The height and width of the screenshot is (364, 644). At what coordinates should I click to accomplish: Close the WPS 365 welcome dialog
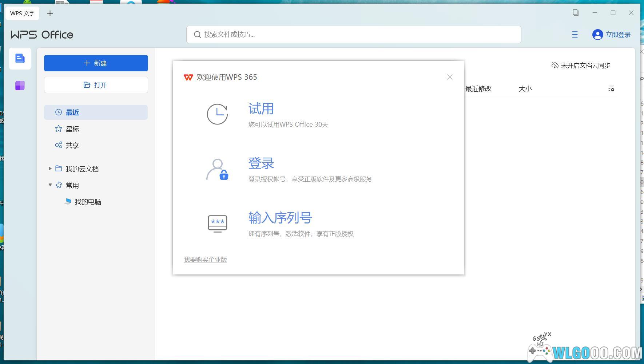click(450, 77)
